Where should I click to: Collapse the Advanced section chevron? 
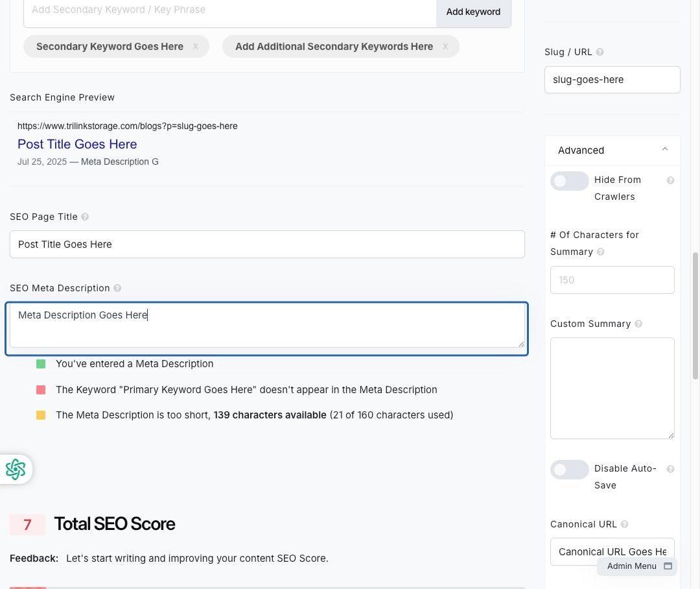[x=665, y=149]
